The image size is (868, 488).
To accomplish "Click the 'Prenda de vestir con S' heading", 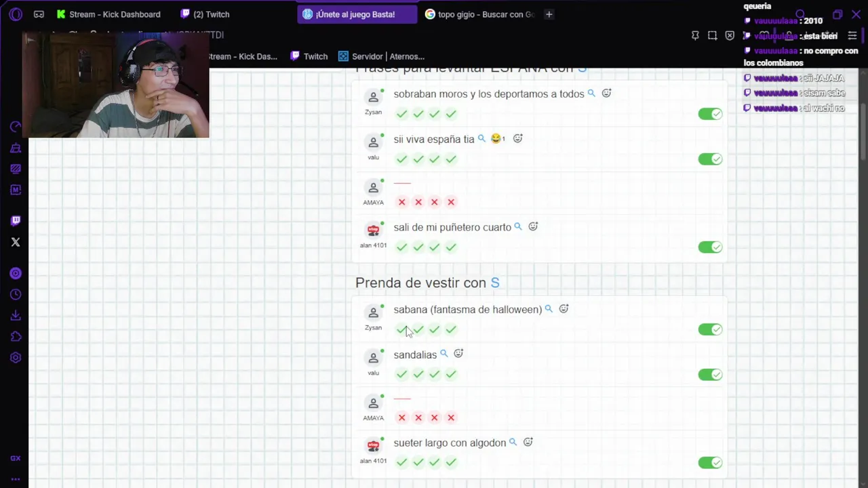I will point(427,283).
